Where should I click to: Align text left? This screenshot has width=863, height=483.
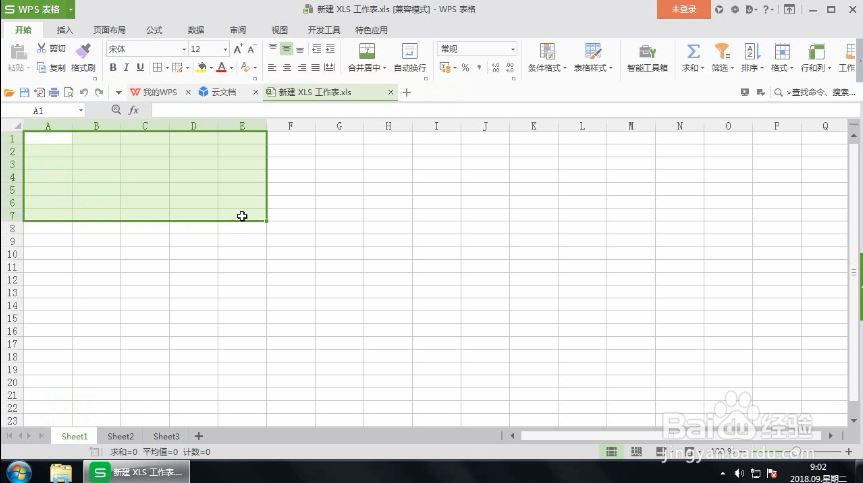click(272, 67)
